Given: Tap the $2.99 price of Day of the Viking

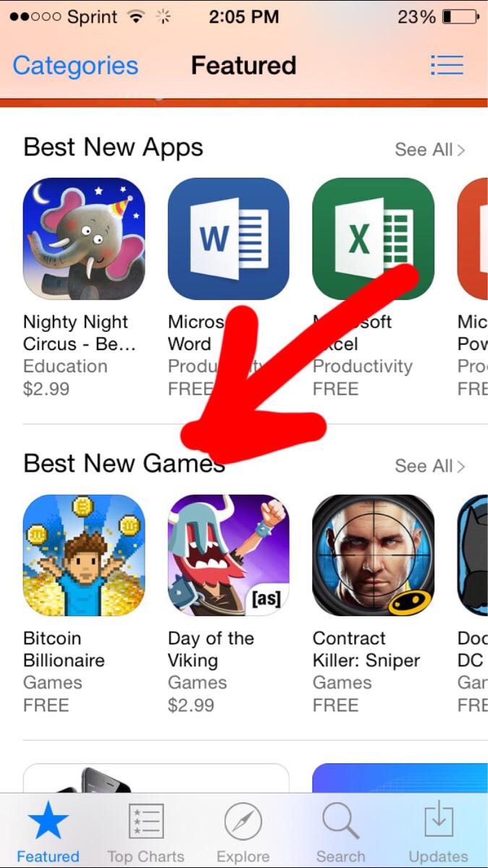Looking at the screenshot, I should [x=191, y=705].
